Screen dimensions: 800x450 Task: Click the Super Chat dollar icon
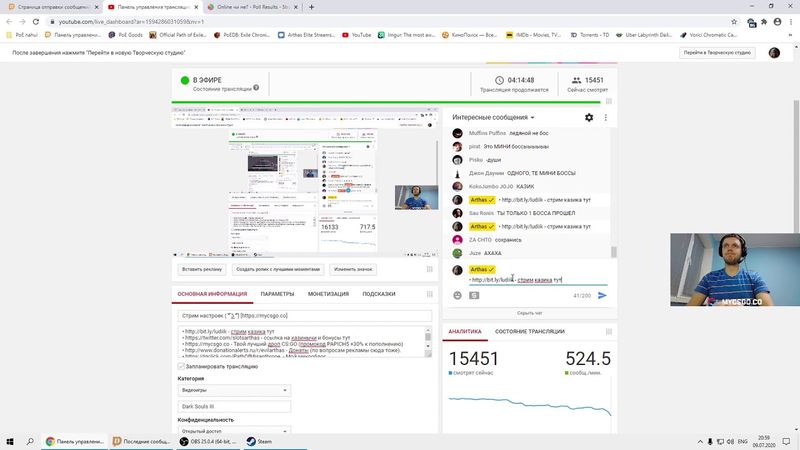tap(474, 295)
